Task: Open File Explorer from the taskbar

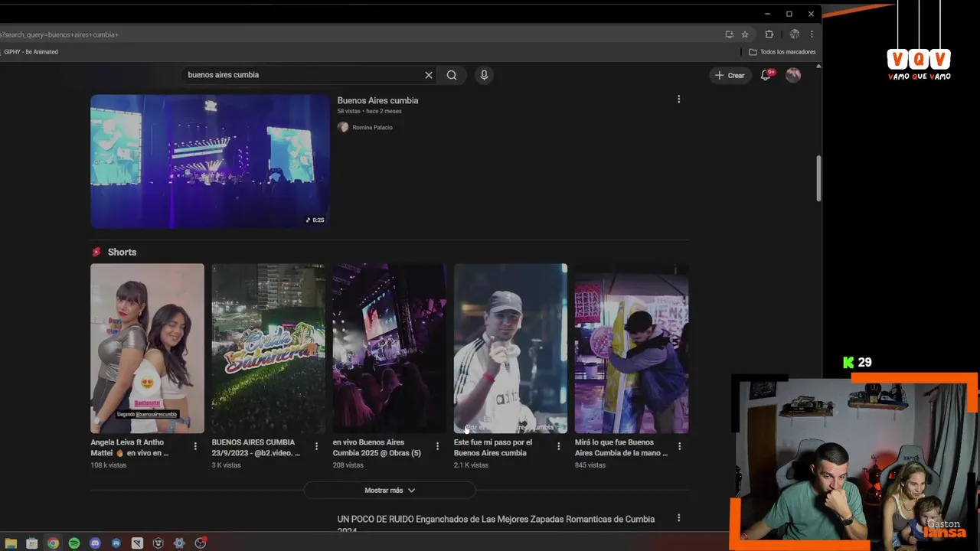Action: (x=11, y=543)
